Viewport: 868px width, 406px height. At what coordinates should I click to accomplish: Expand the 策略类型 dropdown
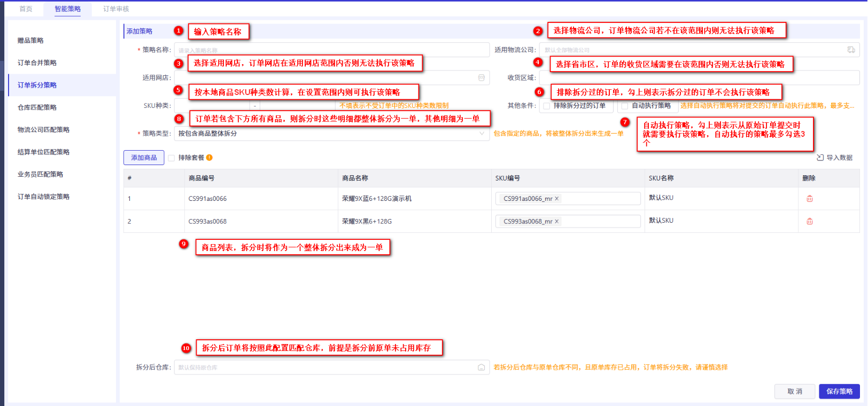331,134
